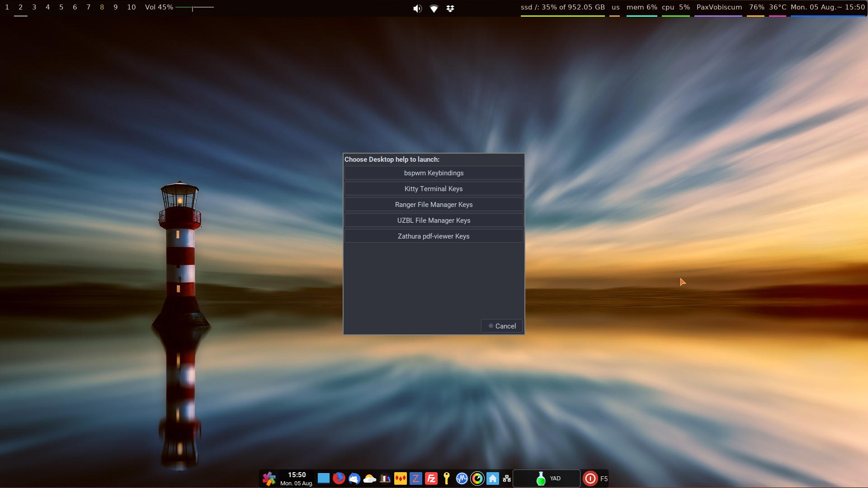This screenshot has height=488, width=868.
Task: Open UZBL File Manager Keys
Action: pyautogui.click(x=434, y=221)
